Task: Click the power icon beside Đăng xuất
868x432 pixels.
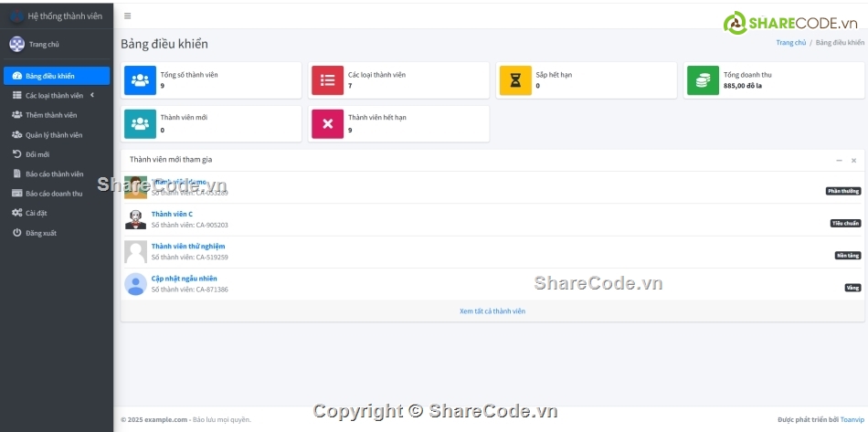Action: [17, 233]
